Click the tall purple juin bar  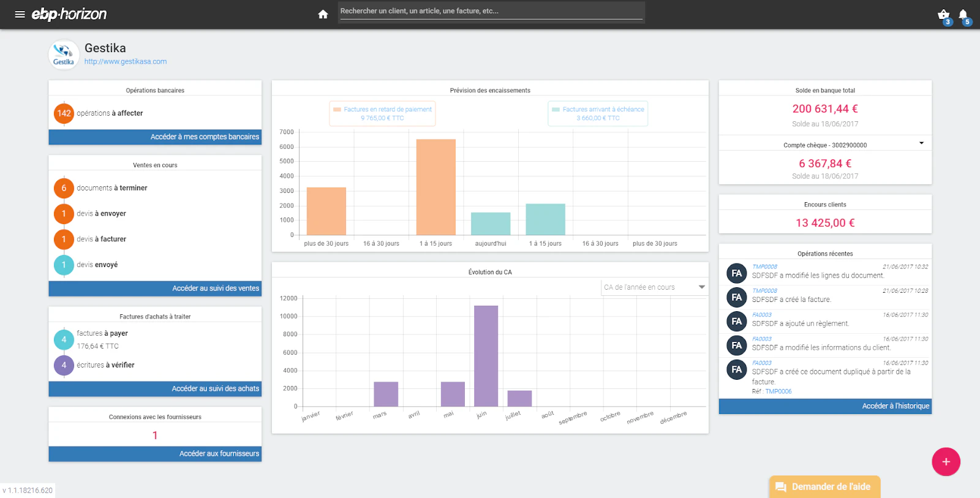click(x=486, y=356)
